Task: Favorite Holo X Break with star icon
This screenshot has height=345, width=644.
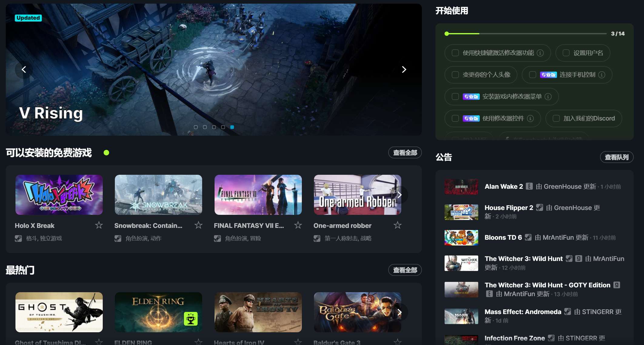Action: point(99,225)
